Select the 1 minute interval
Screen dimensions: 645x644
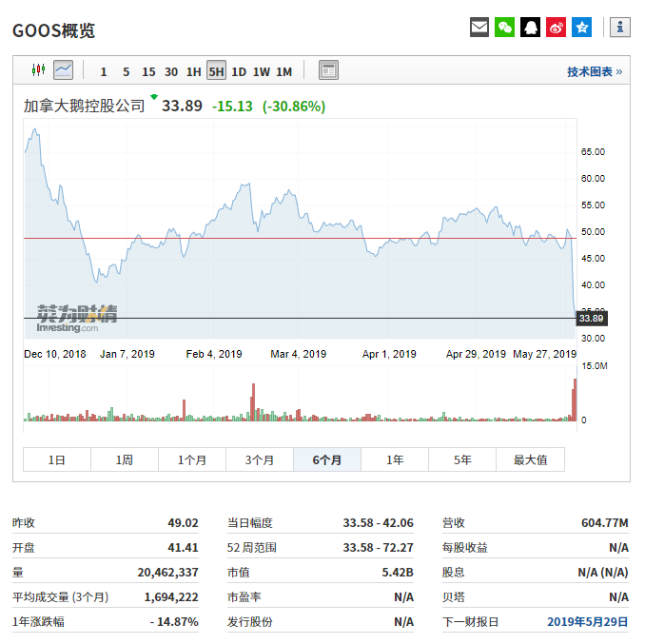click(x=104, y=72)
